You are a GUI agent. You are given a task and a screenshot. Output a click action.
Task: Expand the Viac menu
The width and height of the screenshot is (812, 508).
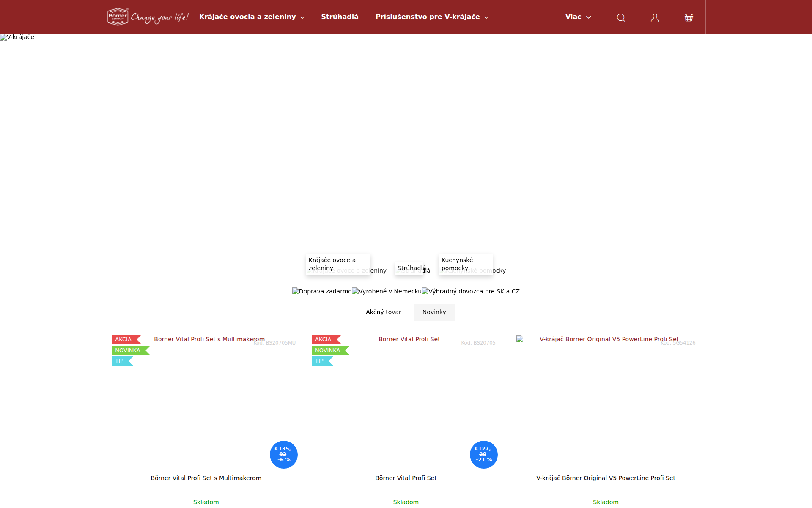click(578, 17)
